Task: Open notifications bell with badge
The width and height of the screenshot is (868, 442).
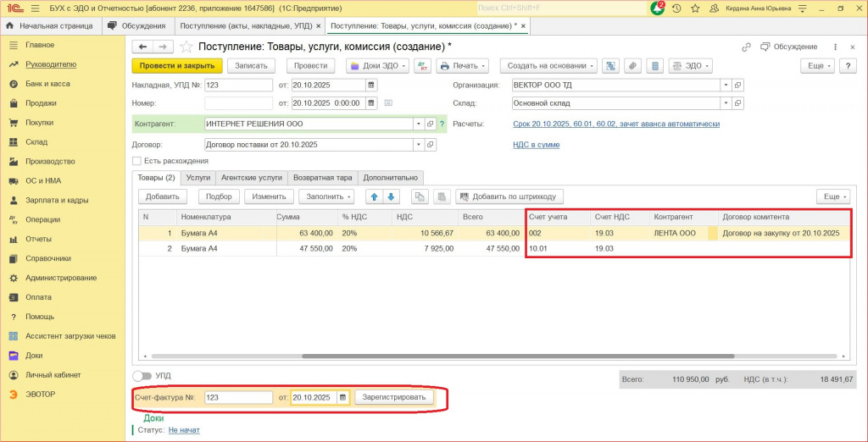Action: pyautogui.click(x=657, y=8)
